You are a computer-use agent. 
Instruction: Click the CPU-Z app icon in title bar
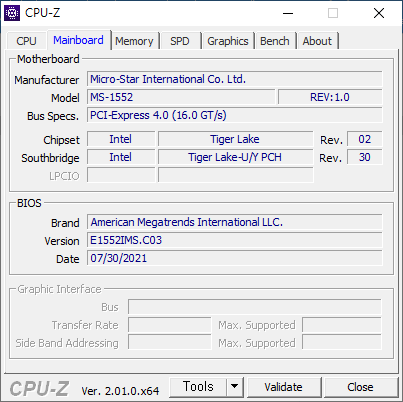coord(12,13)
